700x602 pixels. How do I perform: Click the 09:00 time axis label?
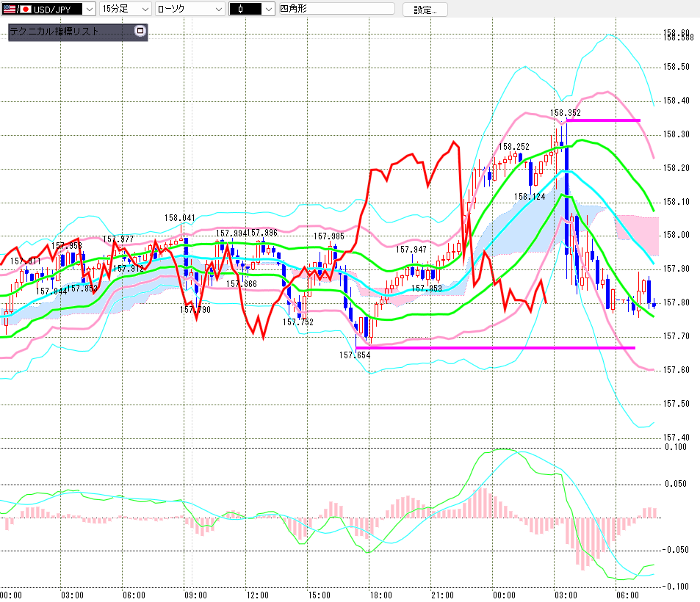tap(195, 595)
